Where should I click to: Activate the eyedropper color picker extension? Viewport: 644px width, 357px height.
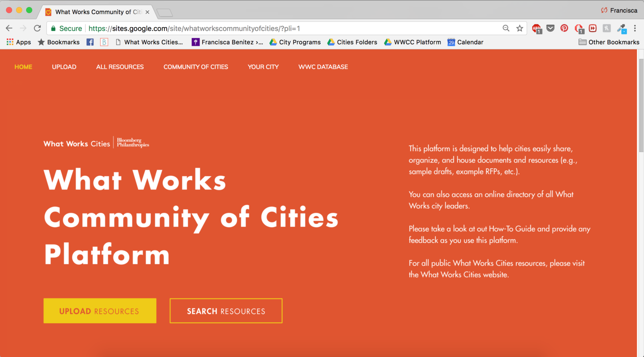click(622, 29)
